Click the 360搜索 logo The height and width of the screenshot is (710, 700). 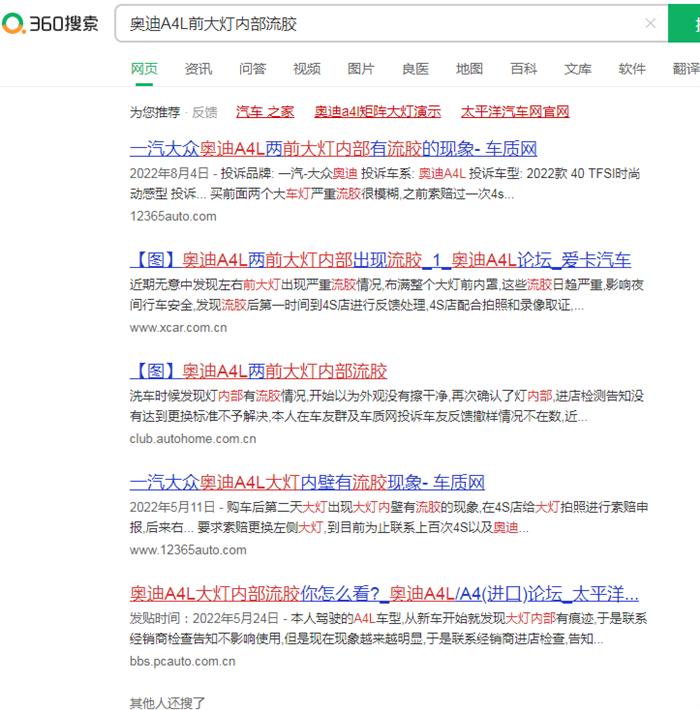click(50, 23)
